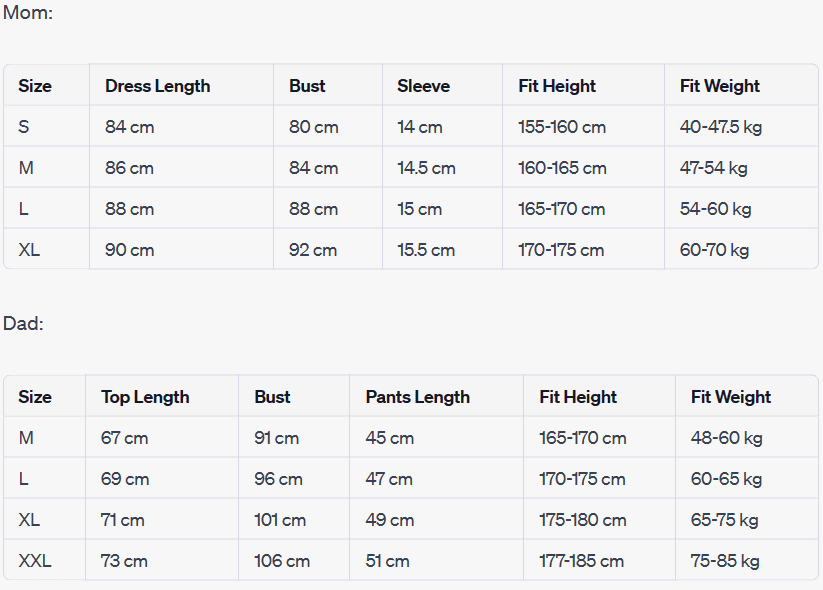Image resolution: width=823 pixels, height=590 pixels.
Task: Click the 48-60 kg fit weight cell
Action: point(726,438)
